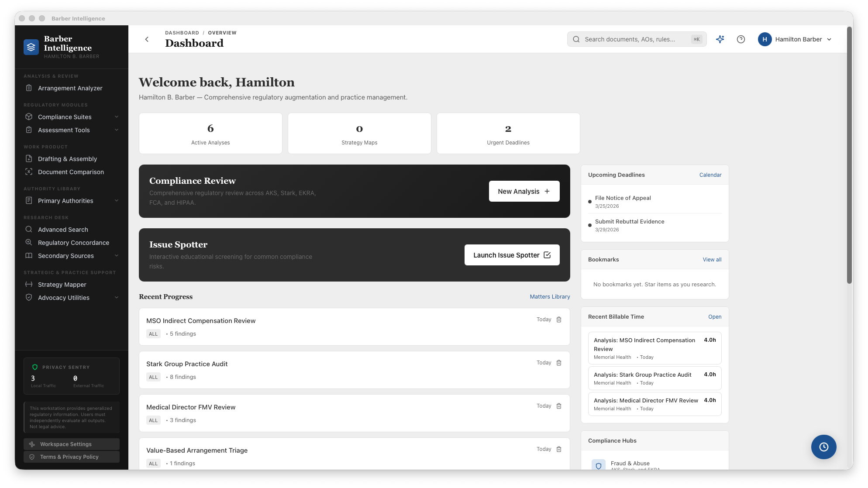
Task: Delete the Stark Group Practice Audit entry
Action: [559, 363]
